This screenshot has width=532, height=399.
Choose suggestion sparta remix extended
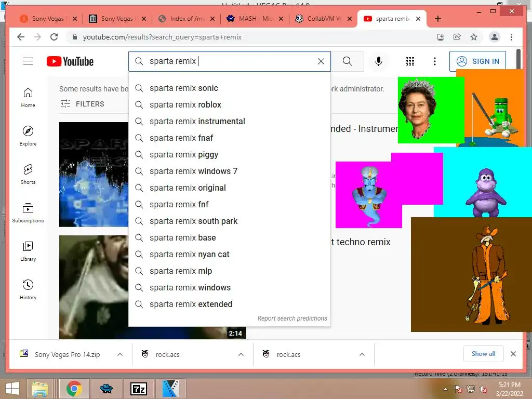pos(229,304)
